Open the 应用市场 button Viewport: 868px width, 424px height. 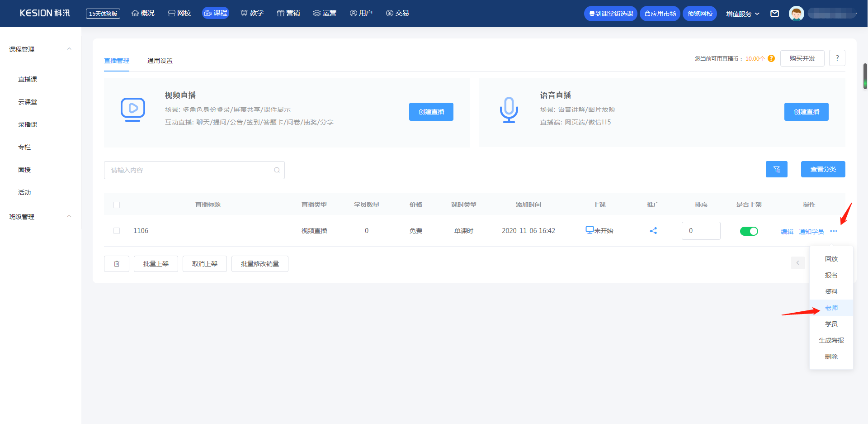pyautogui.click(x=660, y=14)
